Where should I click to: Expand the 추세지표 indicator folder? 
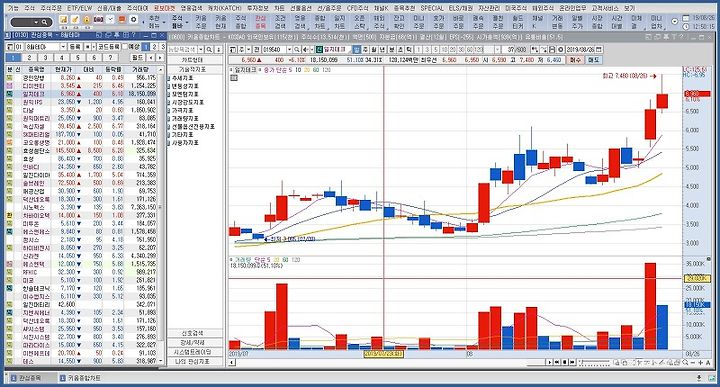[x=169, y=78]
